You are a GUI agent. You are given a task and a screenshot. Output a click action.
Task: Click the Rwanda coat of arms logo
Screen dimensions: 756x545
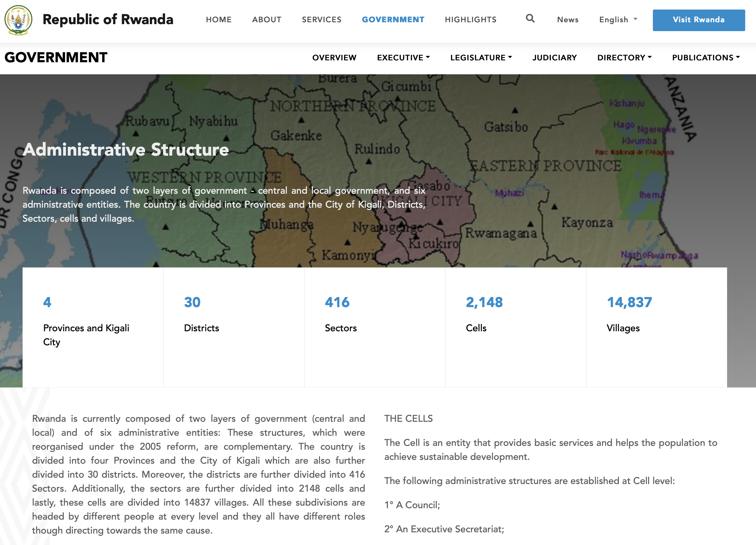[x=18, y=20]
